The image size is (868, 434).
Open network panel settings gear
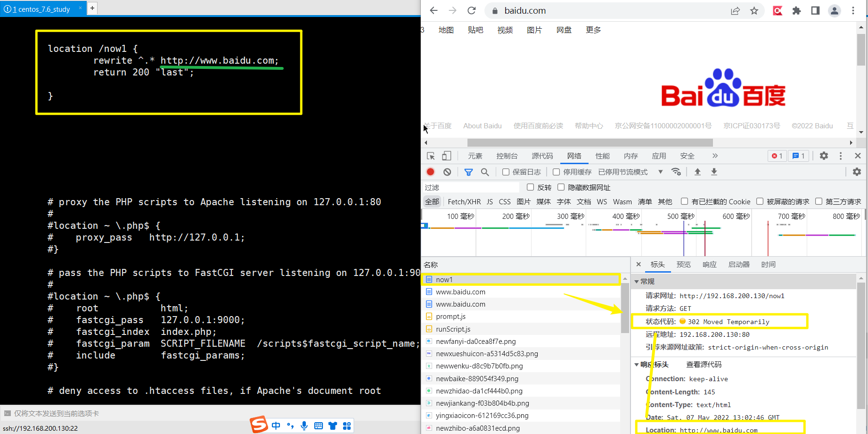[x=857, y=172]
